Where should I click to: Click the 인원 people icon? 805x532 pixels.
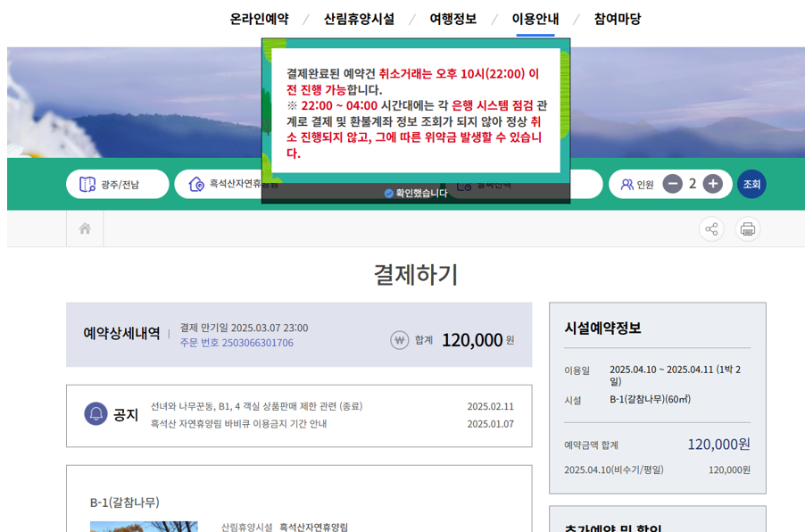627,185
